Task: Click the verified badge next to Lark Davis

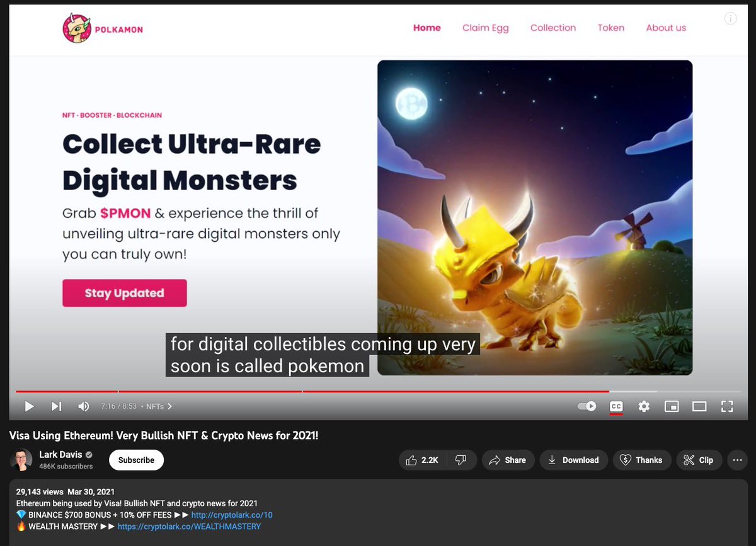Action: pyautogui.click(x=89, y=455)
